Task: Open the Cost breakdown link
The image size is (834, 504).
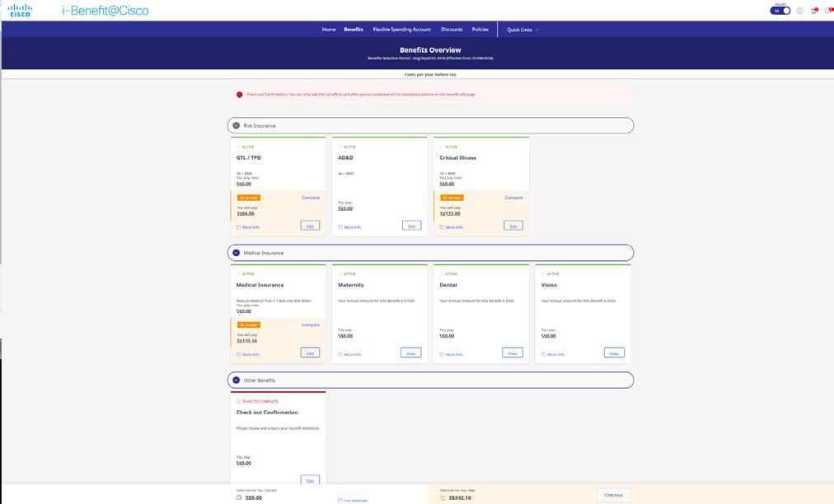Action: point(354,500)
